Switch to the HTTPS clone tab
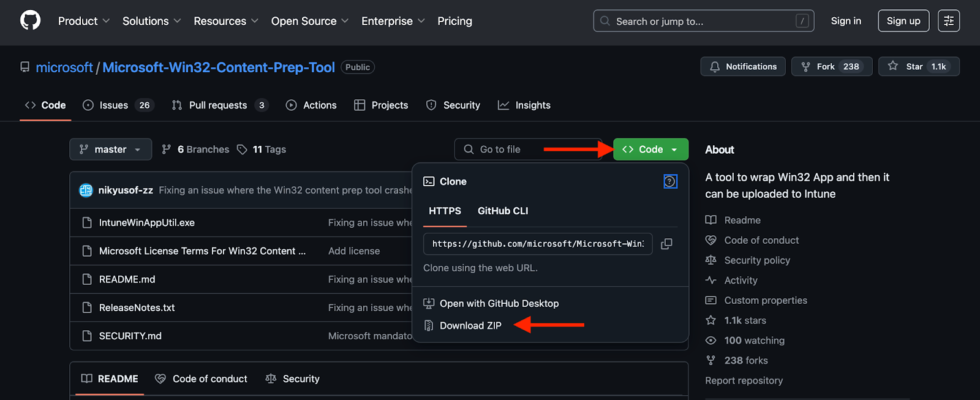The height and width of the screenshot is (400, 980). pos(445,211)
